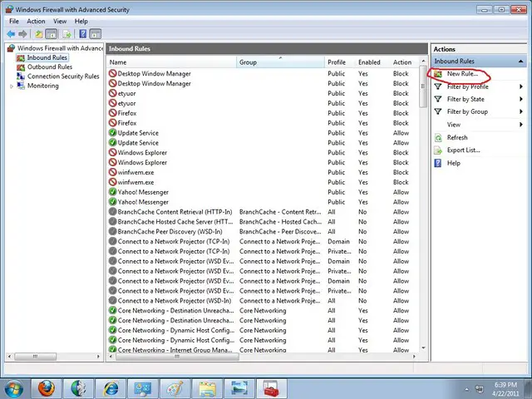Click the blue Help toolbar icon
This screenshot has width=532, height=399.
83,34
